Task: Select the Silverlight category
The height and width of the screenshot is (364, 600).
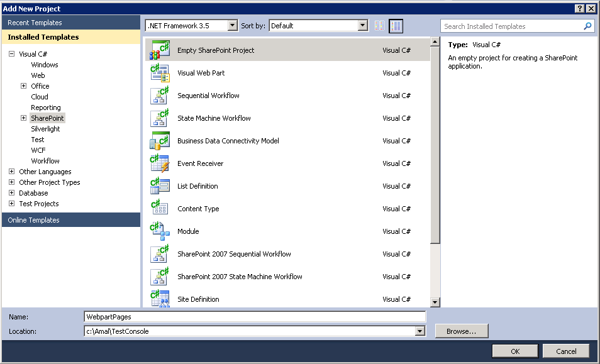Action: coord(45,129)
